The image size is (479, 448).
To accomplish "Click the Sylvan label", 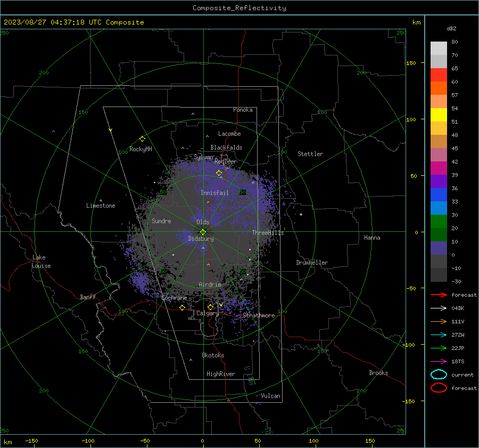I will [x=203, y=157].
